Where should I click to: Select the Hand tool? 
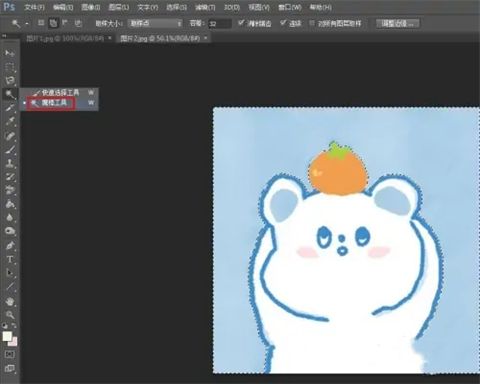10,302
